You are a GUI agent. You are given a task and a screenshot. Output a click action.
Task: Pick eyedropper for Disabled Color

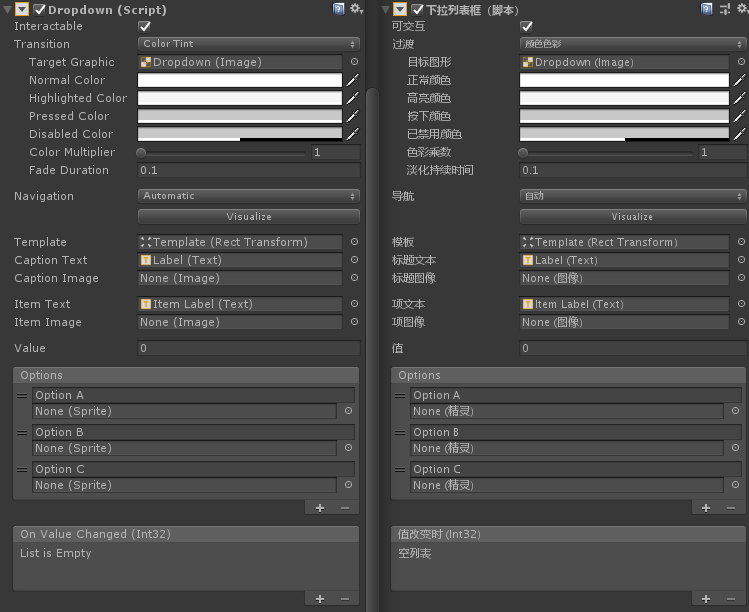click(x=353, y=134)
